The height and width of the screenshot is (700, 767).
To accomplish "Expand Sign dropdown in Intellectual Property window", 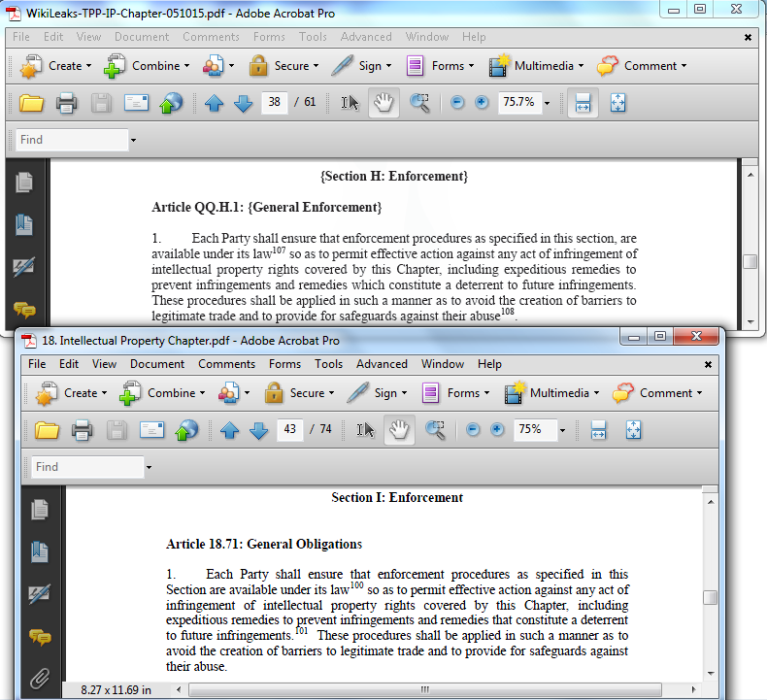I will point(404,393).
